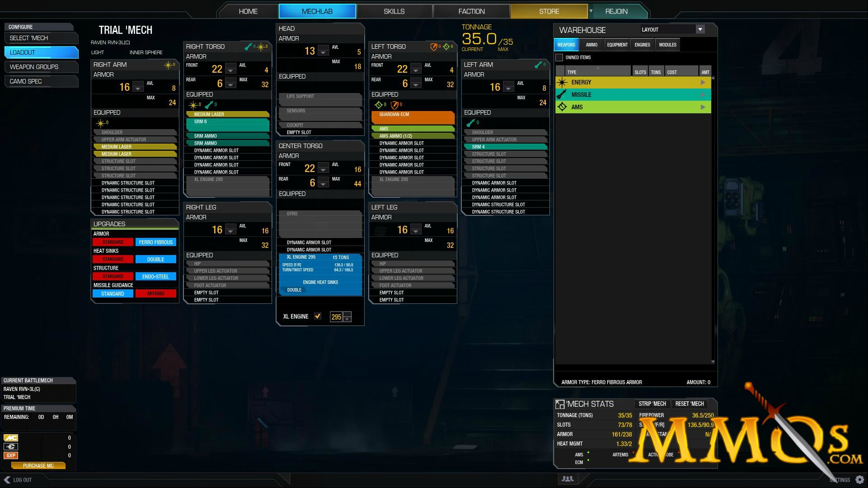Expand the AMS category row arrow
The height and width of the screenshot is (488, 868).
tap(703, 107)
